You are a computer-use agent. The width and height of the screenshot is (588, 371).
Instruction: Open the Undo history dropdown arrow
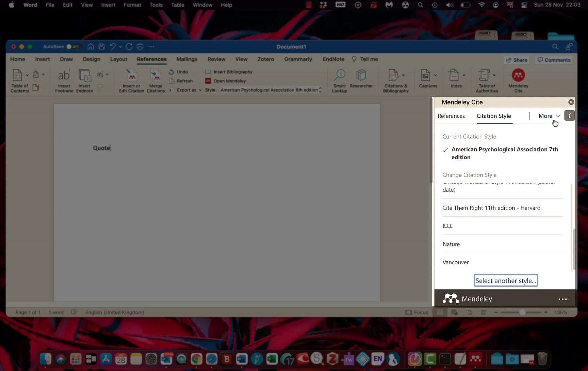120,47
